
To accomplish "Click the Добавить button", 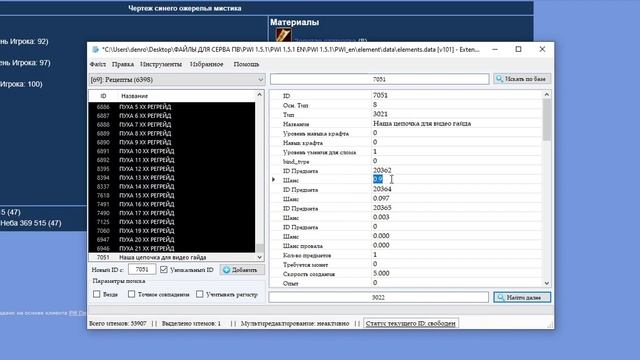I will pos(242,270).
